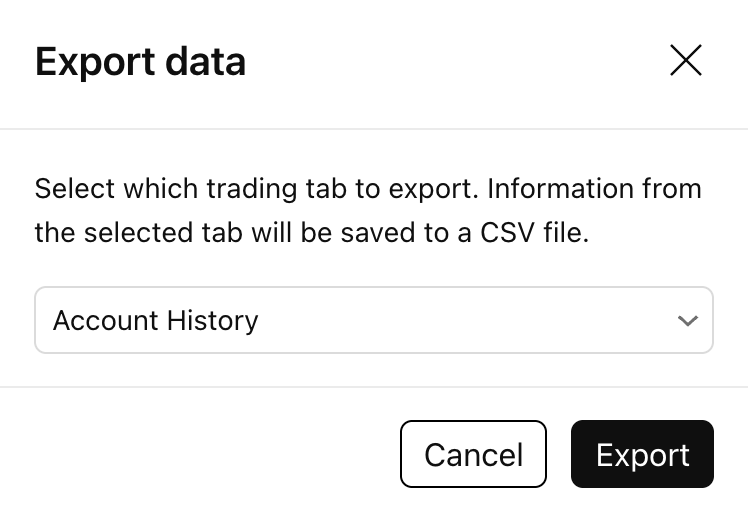The width and height of the screenshot is (748, 514).
Task: Click the Account History combo box
Action: (x=373, y=321)
